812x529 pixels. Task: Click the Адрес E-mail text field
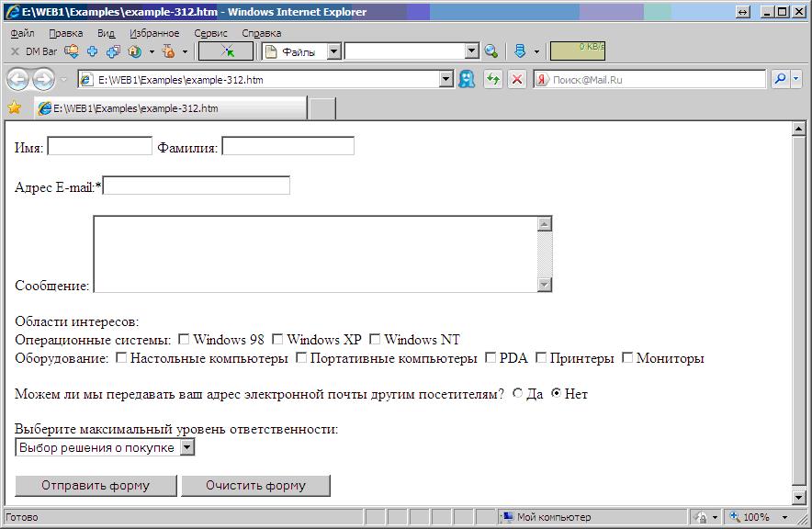197,186
